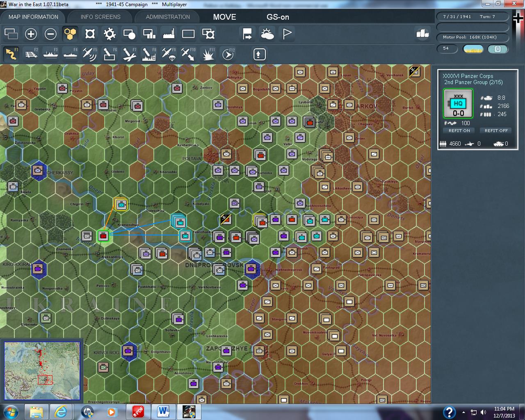Click the bar chart icon near Motor Pool

tap(422, 34)
